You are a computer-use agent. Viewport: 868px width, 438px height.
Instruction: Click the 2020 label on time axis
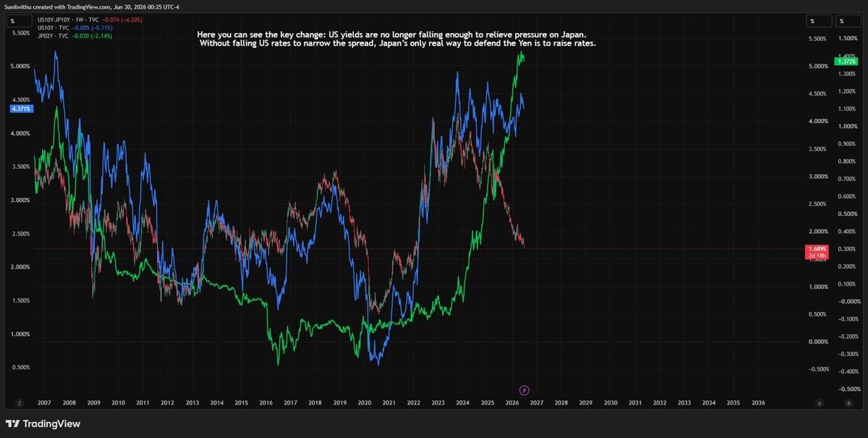pyautogui.click(x=364, y=403)
